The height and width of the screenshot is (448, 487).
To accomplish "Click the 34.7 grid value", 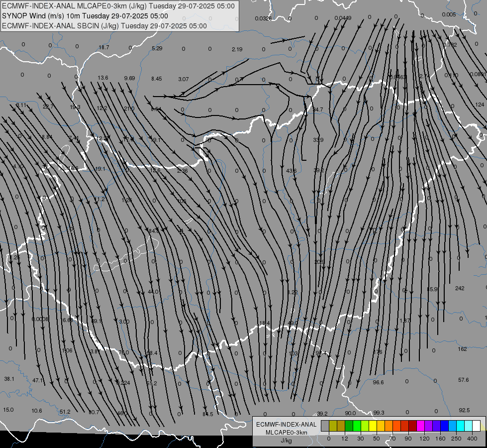I will 318,110.
